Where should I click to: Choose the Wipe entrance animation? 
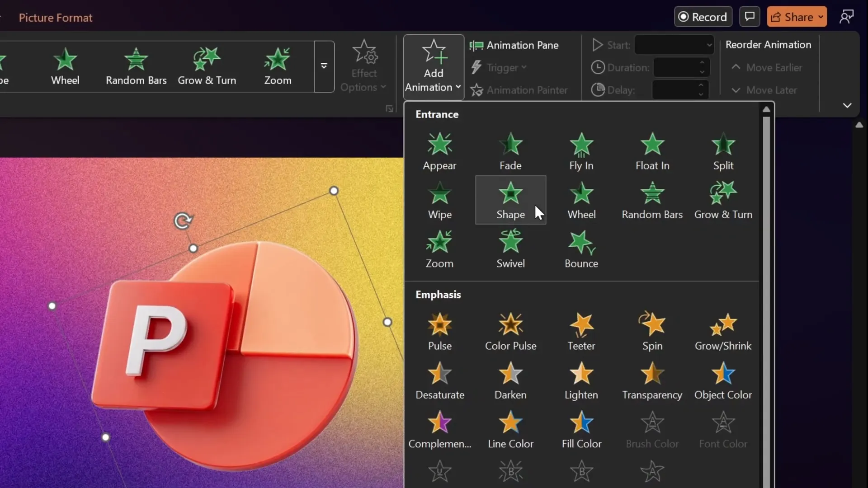pos(439,200)
